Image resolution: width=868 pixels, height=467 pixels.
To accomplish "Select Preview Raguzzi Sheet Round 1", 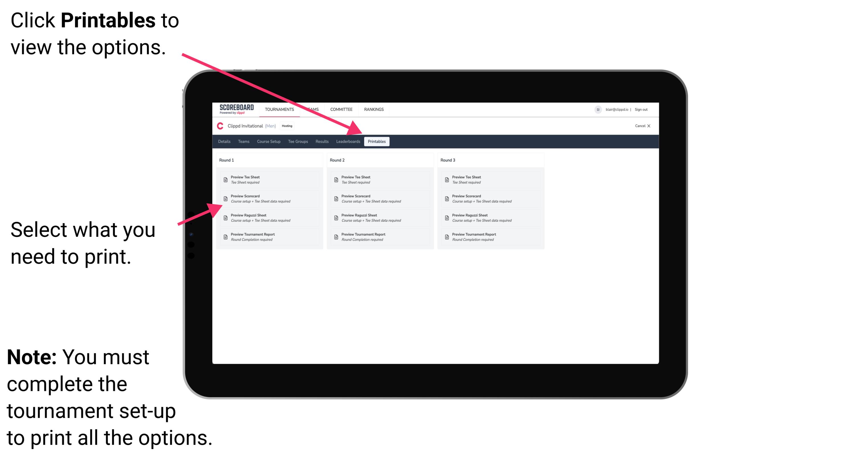I will (266, 217).
